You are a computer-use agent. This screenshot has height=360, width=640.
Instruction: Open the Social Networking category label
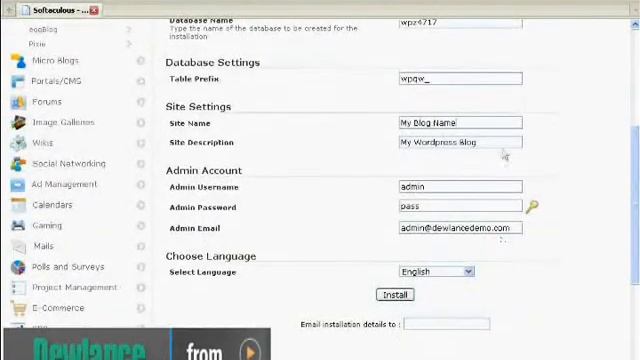point(69,164)
